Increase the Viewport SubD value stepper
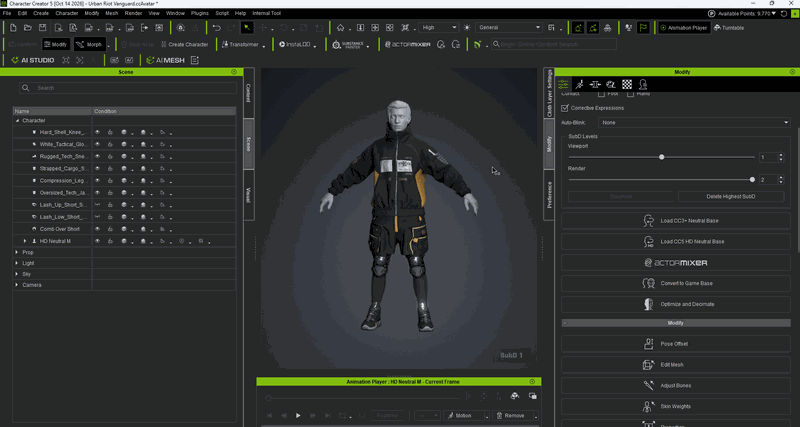This screenshot has width=800, height=427. point(781,155)
